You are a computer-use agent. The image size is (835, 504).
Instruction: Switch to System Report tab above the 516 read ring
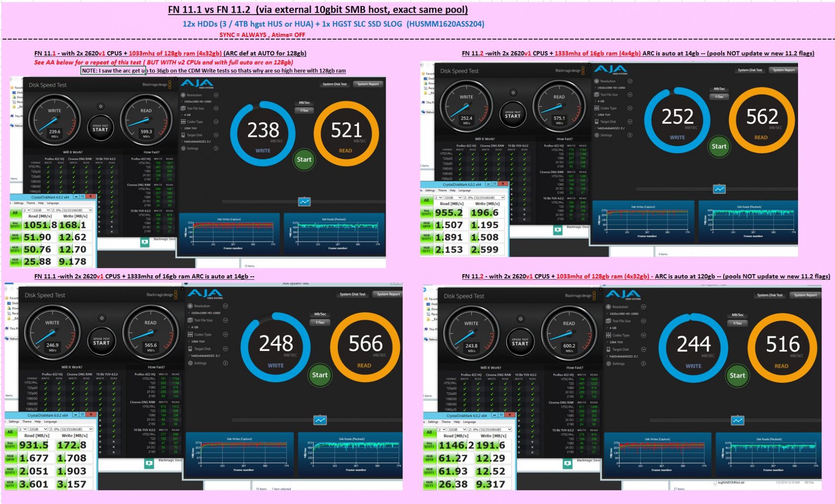click(805, 295)
